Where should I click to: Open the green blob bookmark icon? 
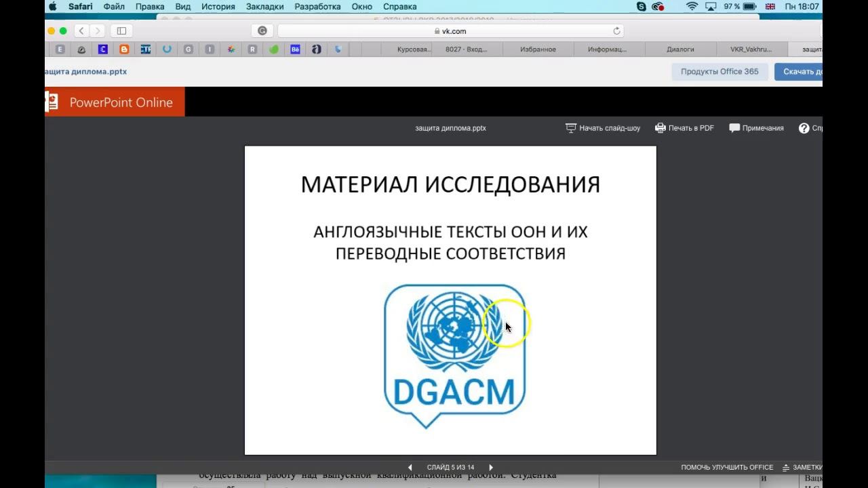[273, 49]
